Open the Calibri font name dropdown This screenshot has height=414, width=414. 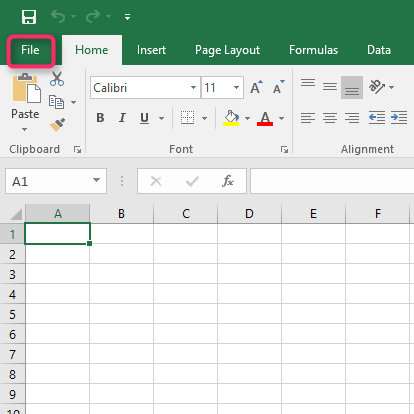coord(193,88)
